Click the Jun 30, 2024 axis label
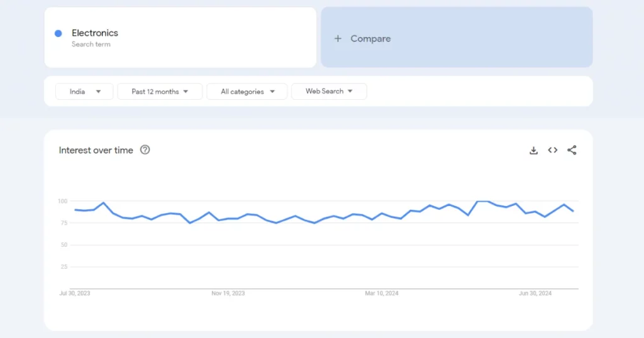 [x=535, y=293]
